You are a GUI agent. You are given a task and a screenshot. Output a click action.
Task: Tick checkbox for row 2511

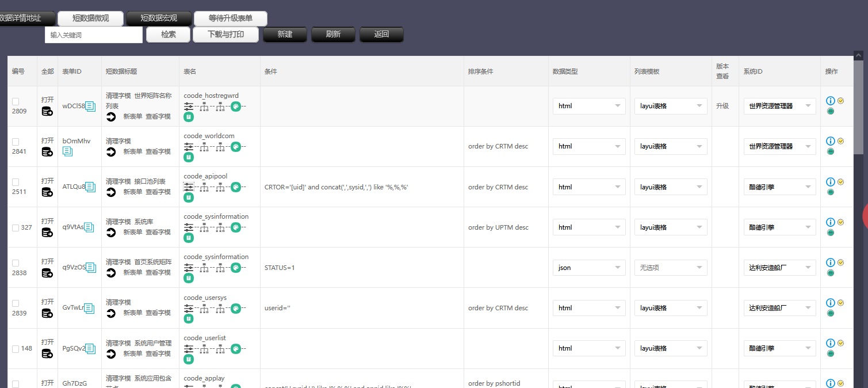(x=16, y=182)
